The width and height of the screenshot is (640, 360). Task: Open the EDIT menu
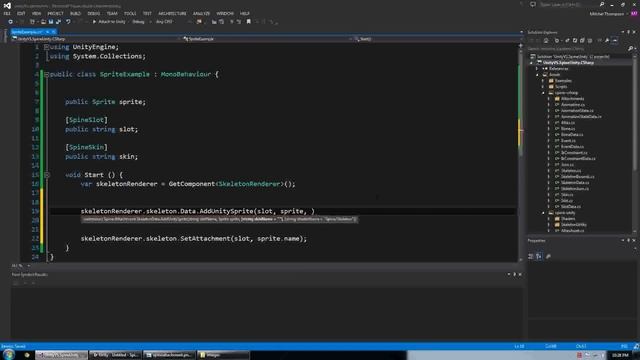tap(21, 13)
